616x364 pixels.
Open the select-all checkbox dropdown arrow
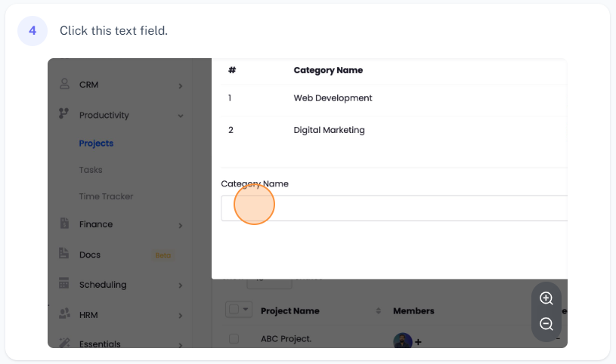(246, 310)
